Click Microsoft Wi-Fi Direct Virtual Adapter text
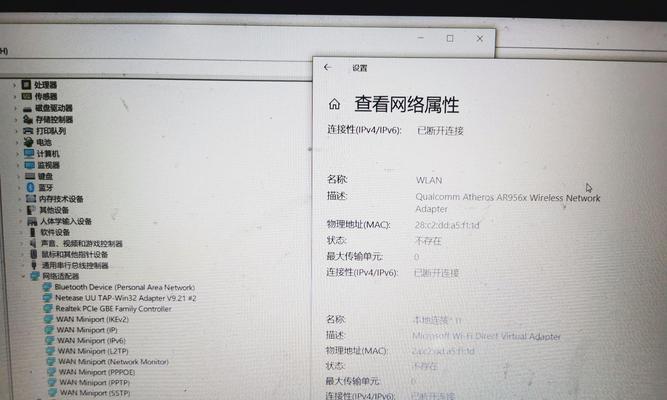The height and width of the screenshot is (400, 667). click(486, 336)
